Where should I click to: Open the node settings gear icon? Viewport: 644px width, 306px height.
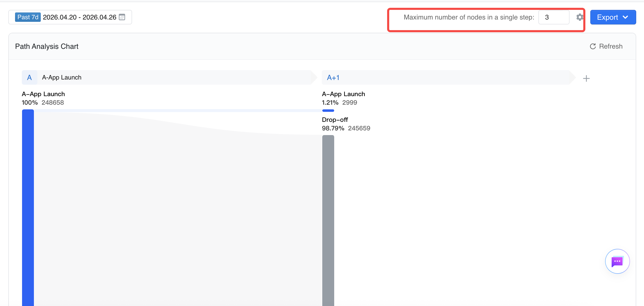pyautogui.click(x=580, y=17)
